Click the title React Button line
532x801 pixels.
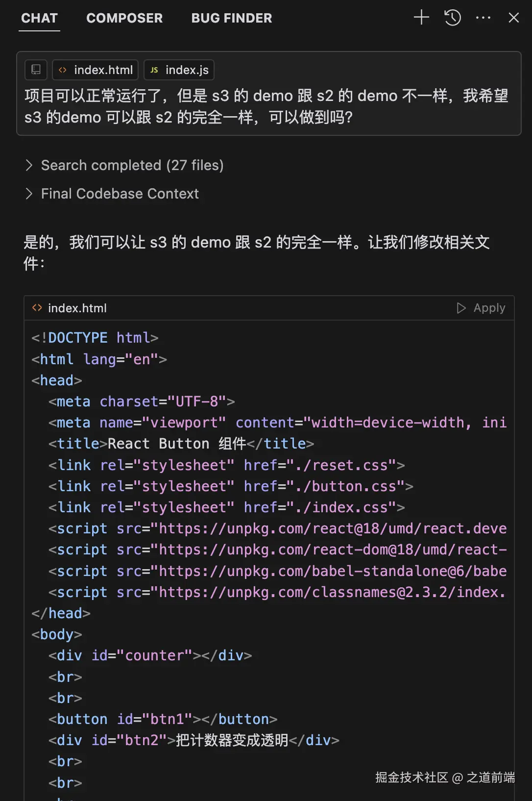[x=181, y=444]
